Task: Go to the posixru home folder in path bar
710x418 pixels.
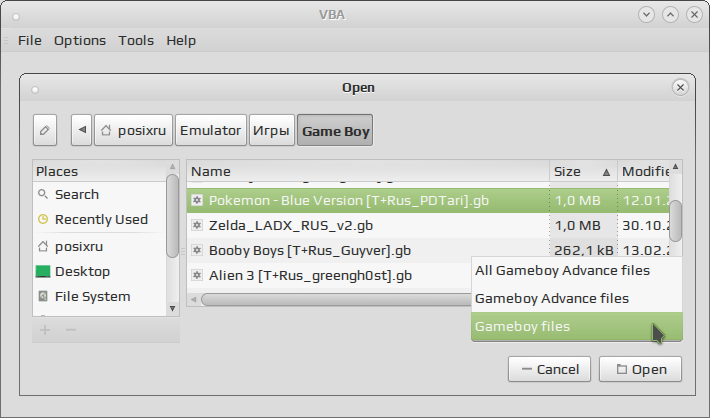Action: (x=134, y=130)
